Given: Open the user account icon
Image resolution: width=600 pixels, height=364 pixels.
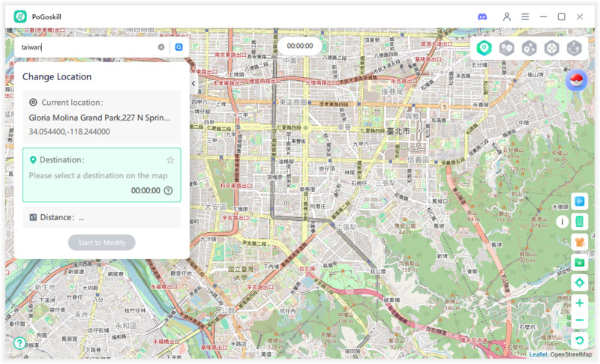Looking at the screenshot, I should (507, 16).
